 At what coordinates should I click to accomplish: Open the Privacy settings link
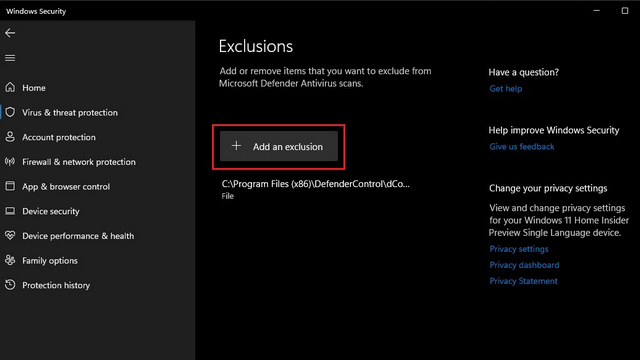tap(519, 249)
